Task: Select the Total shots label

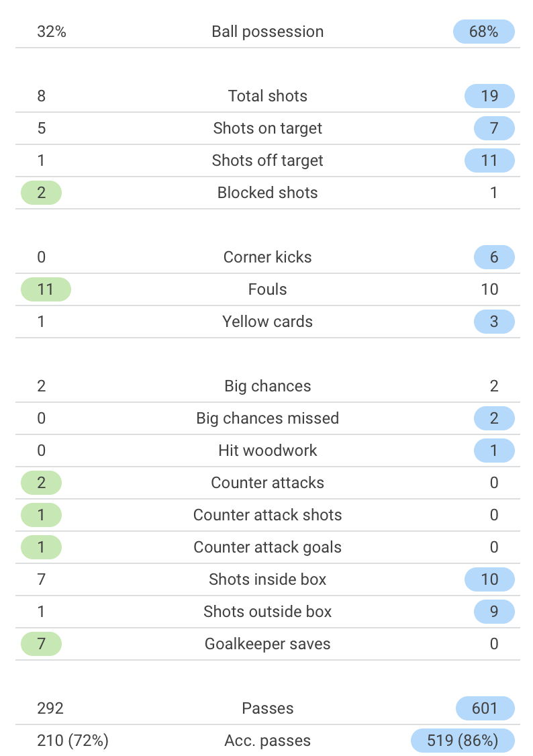Action: click(267, 96)
